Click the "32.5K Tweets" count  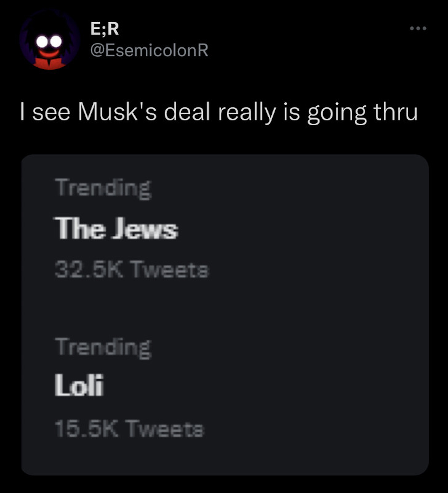(132, 269)
